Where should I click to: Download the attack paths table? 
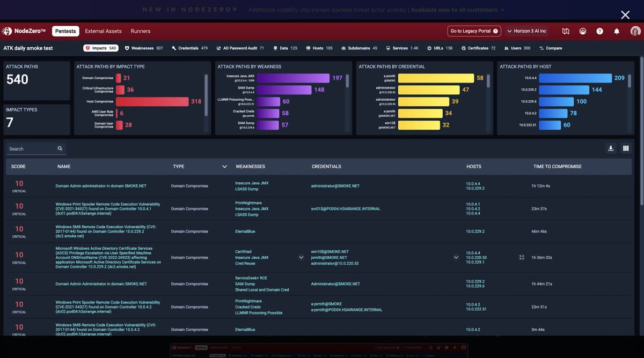point(611,148)
